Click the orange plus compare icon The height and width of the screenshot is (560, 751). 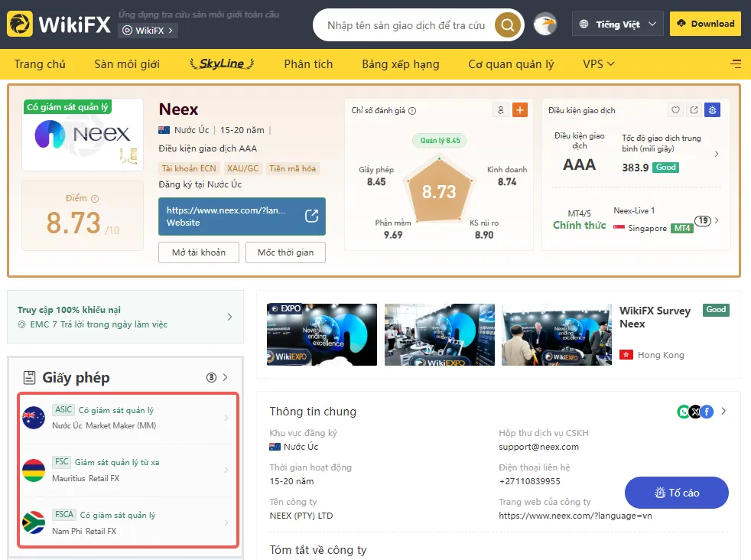pyautogui.click(x=520, y=110)
